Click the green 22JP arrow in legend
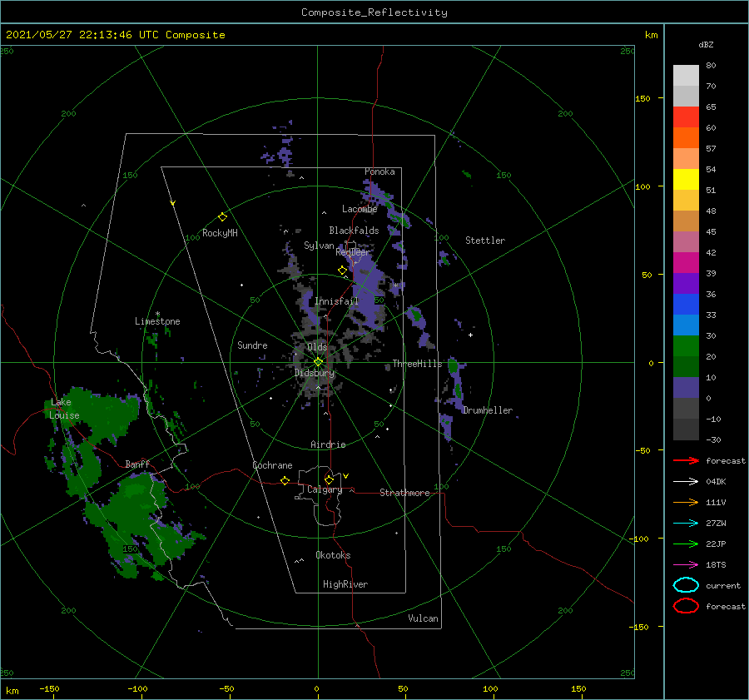This screenshot has height=700, width=749. coord(686,544)
